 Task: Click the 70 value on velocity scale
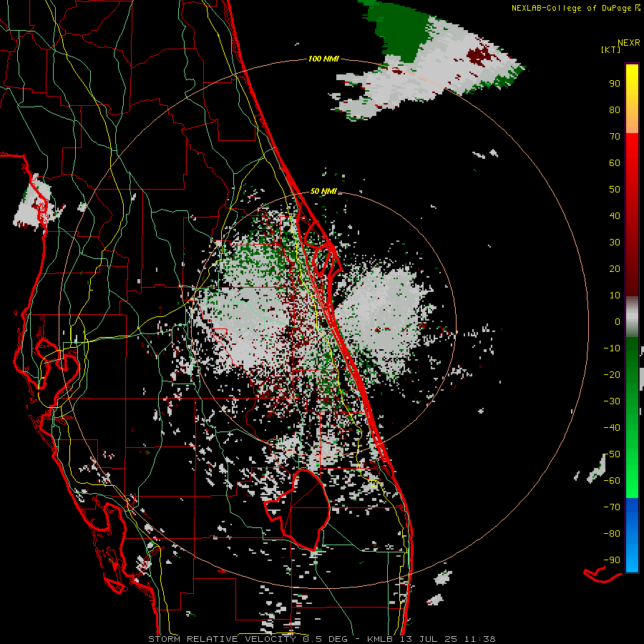tap(615, 137)
